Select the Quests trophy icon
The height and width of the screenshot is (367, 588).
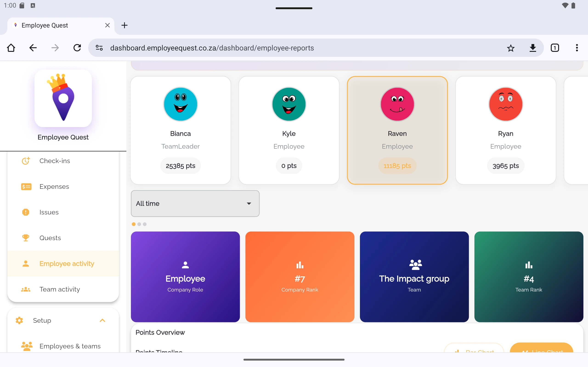[x=26, y=238]
